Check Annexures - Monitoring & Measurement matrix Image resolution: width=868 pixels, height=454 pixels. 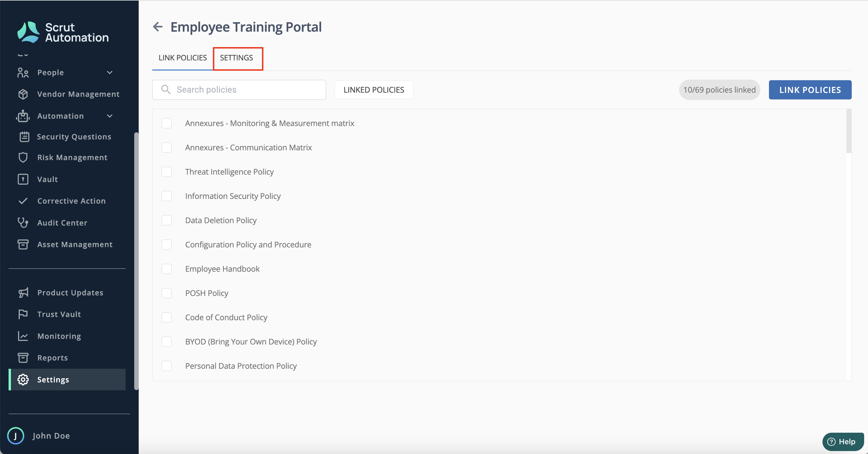(x=166, y=123)
